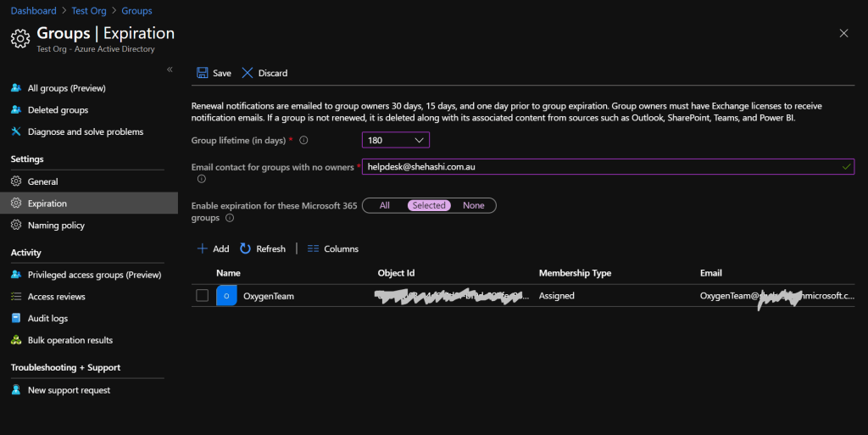868x435 pixels.
Task: Close the Groups Expiration blade
Action: [x=843, y=33]
